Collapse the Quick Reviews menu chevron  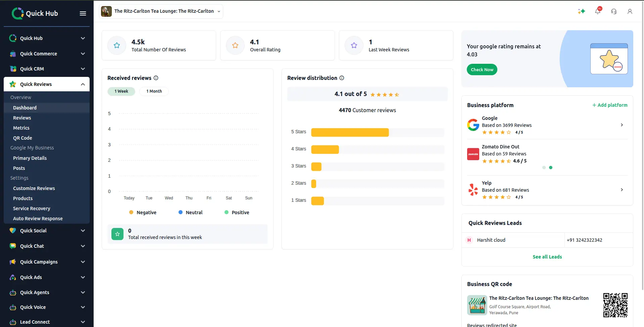tap(83, 84)
